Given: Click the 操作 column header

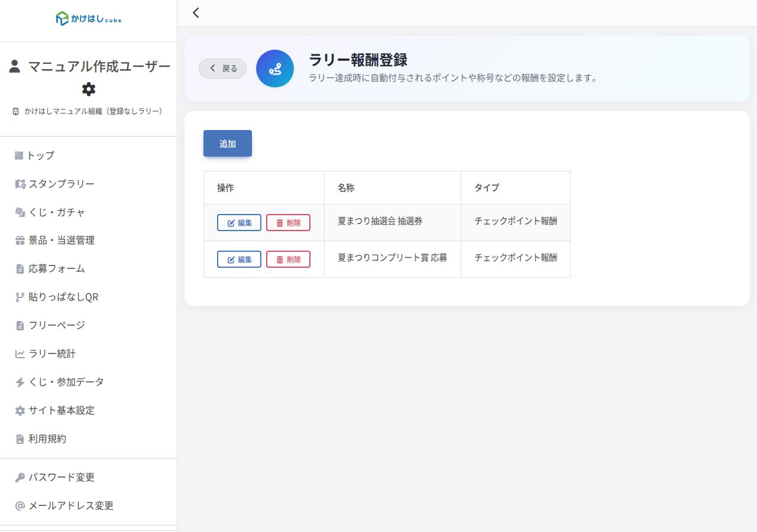Looking at the screenshot, I should [264, 188].
